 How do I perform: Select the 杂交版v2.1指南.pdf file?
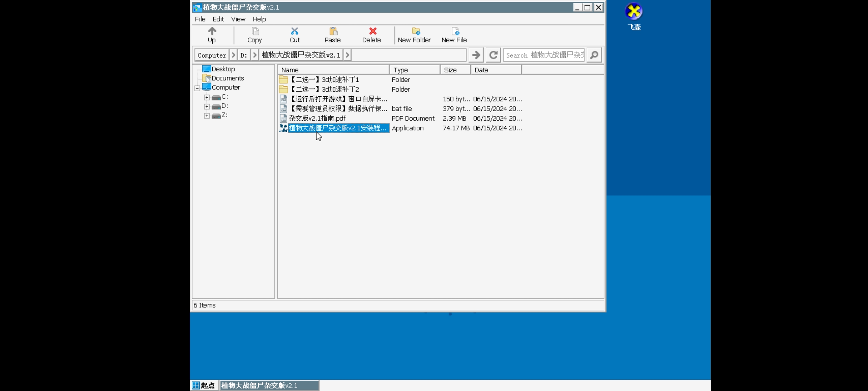coord(317,118)
